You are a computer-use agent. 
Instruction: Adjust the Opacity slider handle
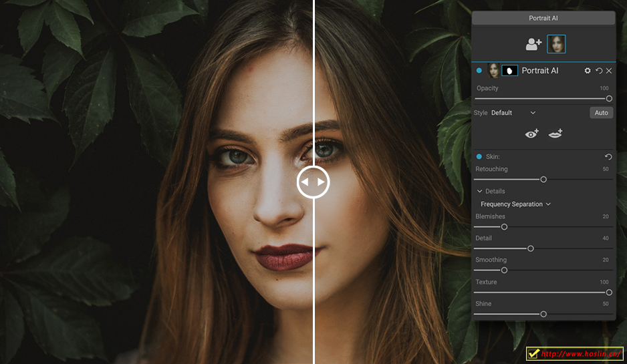point(609,98)
